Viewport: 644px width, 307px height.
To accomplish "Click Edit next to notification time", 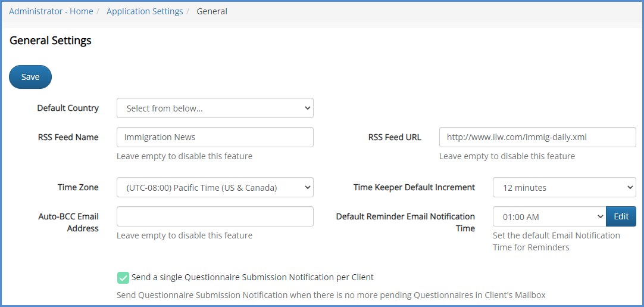I will click(x=621, y=216).
